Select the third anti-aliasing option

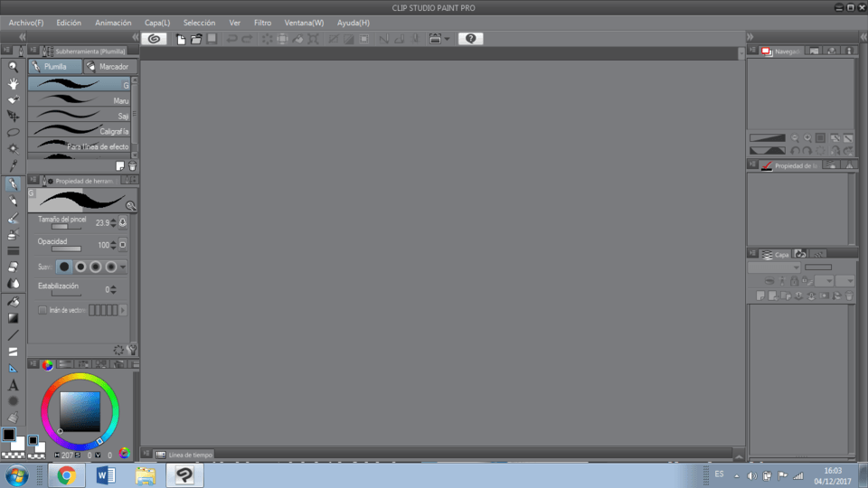click(x=96, y=267)
